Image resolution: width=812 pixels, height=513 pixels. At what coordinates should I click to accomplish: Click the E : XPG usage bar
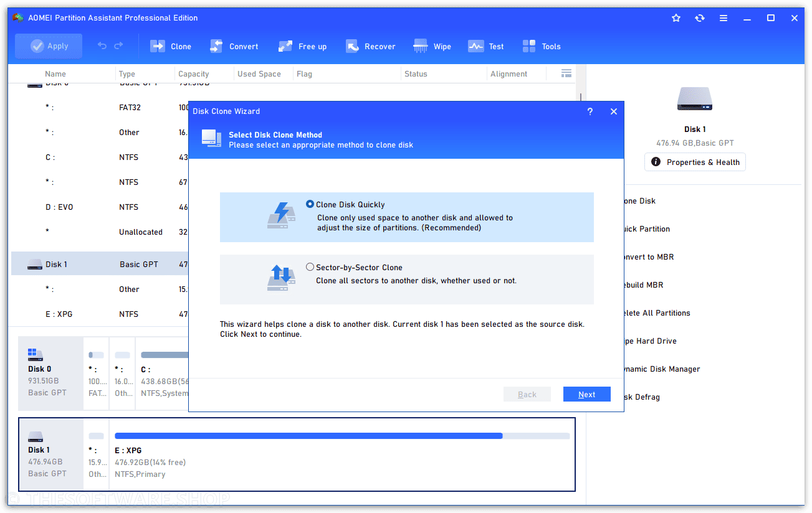click(x=342, y=436)
